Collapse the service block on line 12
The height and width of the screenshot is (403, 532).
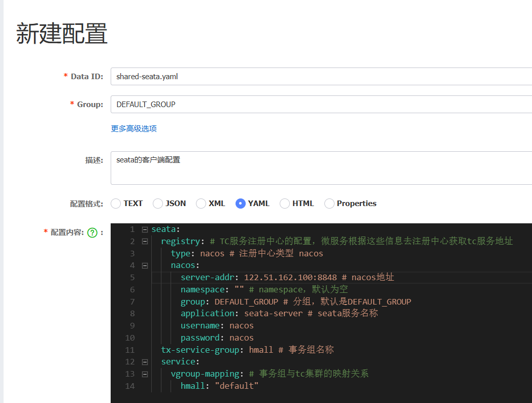point(144,361)
